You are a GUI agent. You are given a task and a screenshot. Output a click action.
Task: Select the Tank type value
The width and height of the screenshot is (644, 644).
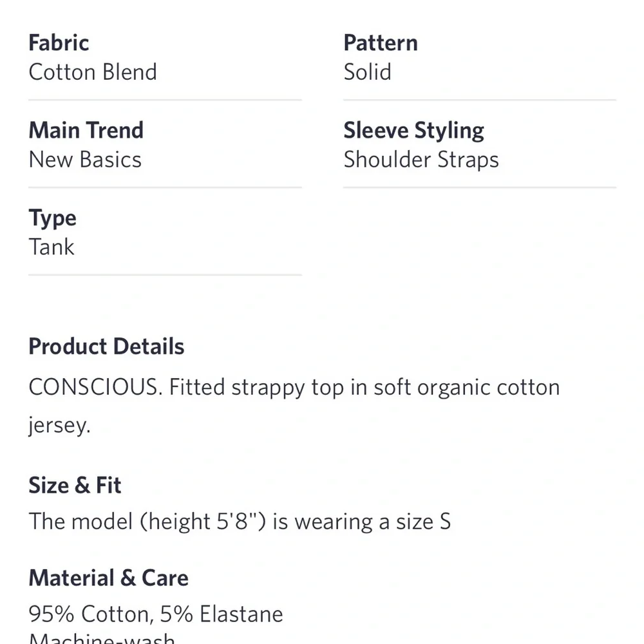coord(52,247)
